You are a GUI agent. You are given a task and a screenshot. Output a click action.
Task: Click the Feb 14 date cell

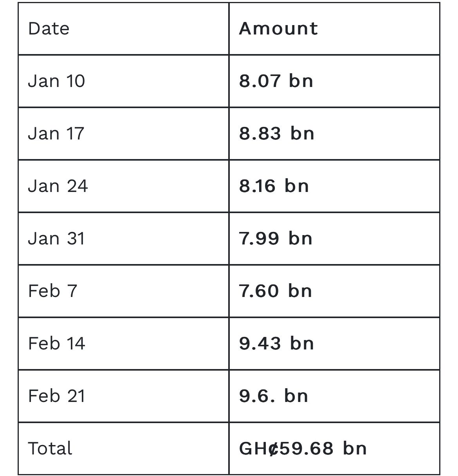click(123, 344)
